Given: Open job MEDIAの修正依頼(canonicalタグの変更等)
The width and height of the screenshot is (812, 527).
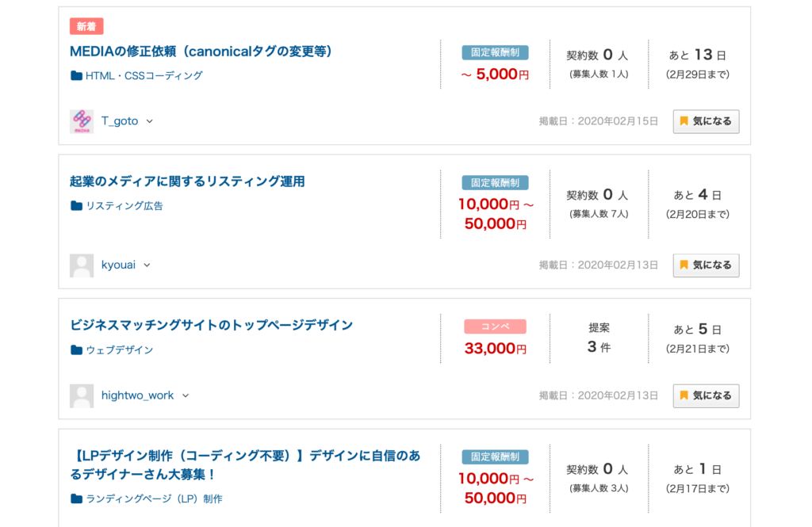Looking at the screenshot, I should click(x=201, y=52).
